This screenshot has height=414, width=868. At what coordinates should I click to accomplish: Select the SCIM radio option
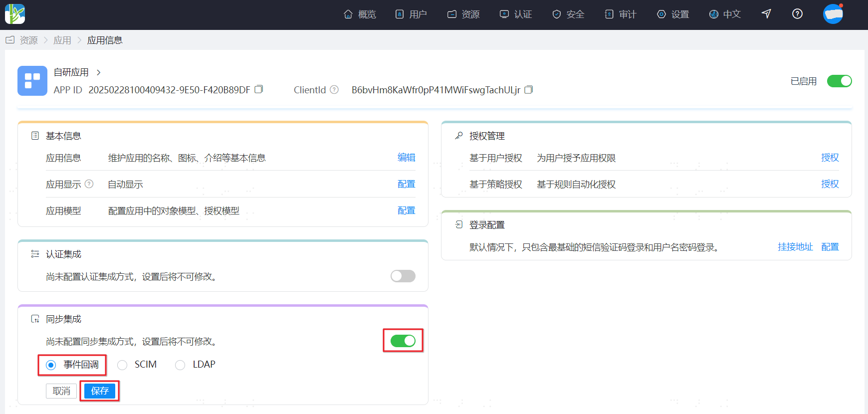pos(122,365)
